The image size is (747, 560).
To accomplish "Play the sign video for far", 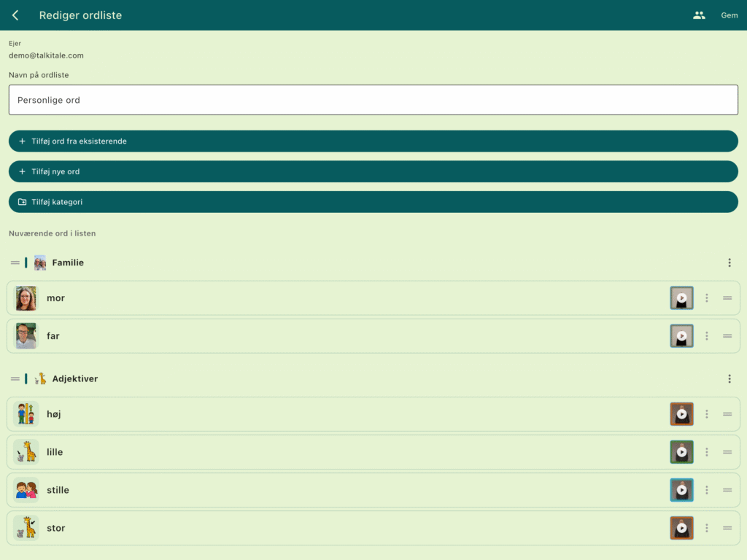I will pyautogui.click(x=682, y=336).
